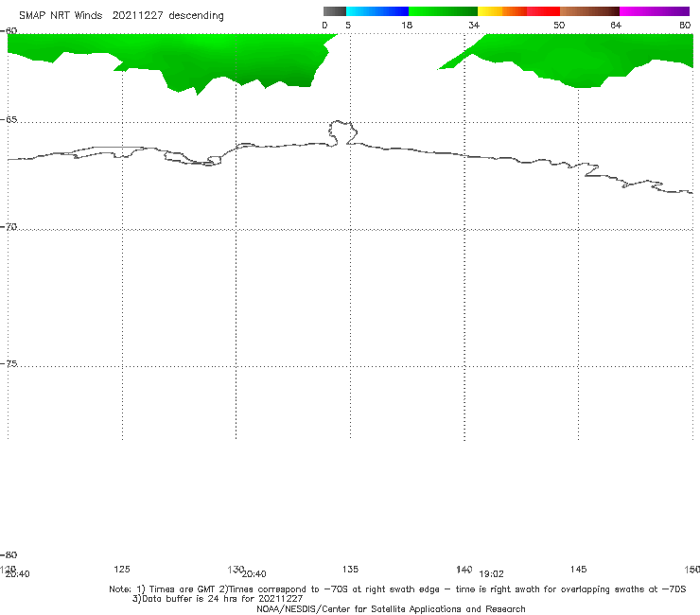The width and height of the screenshot is (700, 615).
Task: Click the '-80' latitude label
Action: point(9,554)
